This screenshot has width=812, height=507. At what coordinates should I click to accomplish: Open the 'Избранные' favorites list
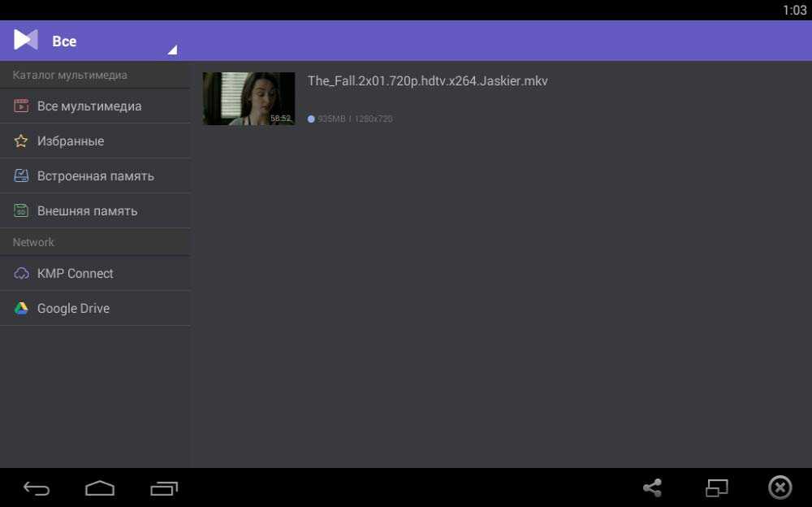[95, 141]
